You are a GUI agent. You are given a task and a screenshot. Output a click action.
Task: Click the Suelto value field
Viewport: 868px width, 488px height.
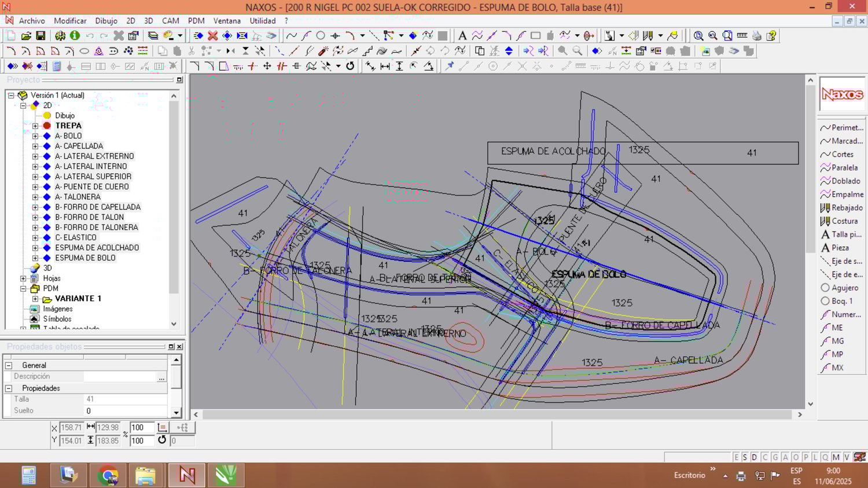126,411
